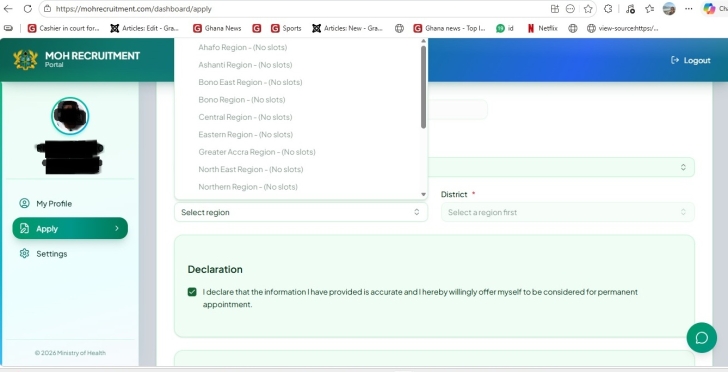Image resolution: width=728 pixels, height=372 pixels.
Task: Open browser settings and more menu
Action: [x=689, y=8]
